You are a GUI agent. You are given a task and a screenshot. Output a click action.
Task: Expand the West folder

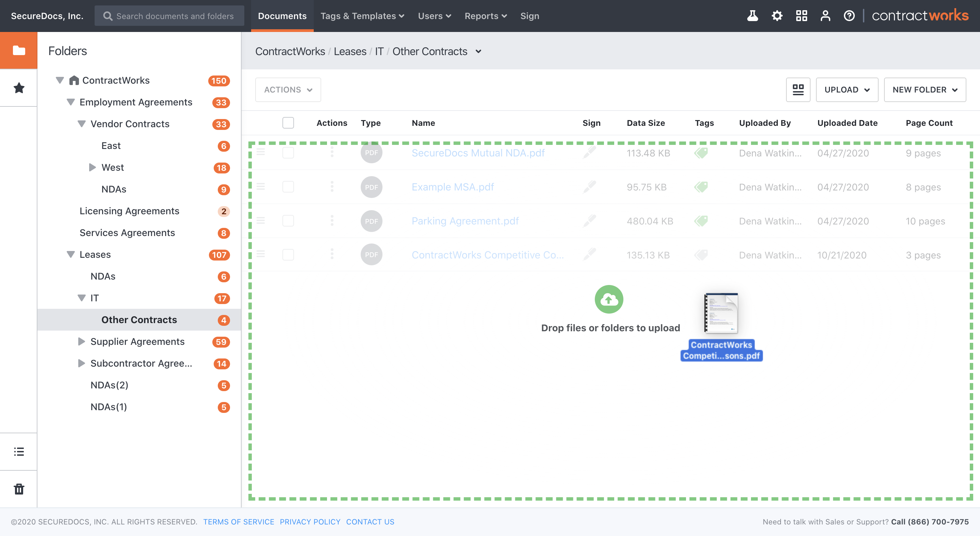92,167
